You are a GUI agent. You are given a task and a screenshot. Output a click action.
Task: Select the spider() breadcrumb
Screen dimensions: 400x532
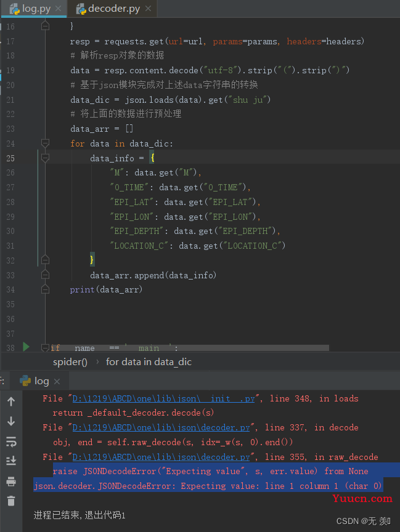[70, 362]
